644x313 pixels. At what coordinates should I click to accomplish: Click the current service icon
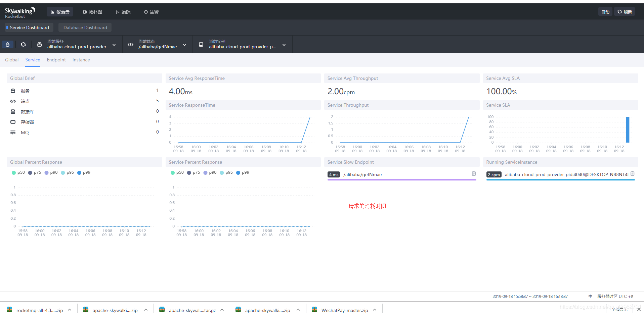pos(39,44)
